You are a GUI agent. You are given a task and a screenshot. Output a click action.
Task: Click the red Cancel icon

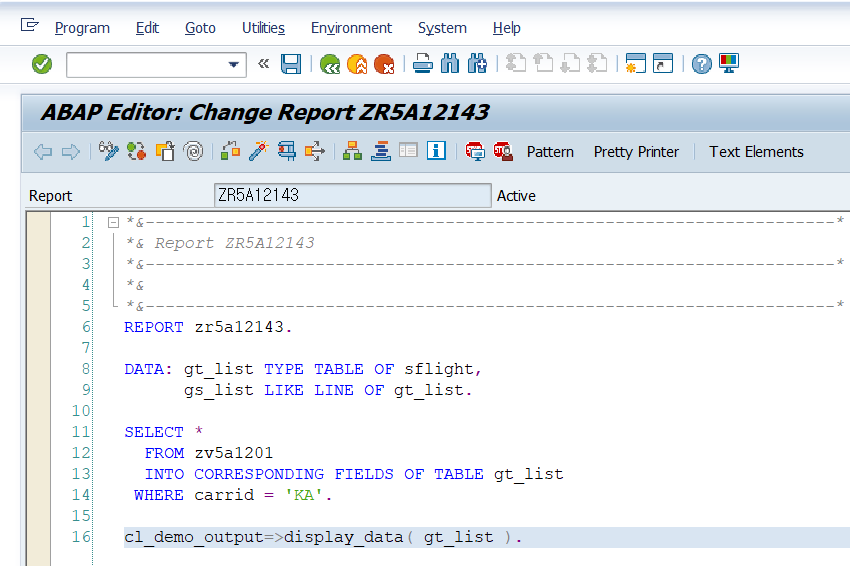click(x=384, y=64)
